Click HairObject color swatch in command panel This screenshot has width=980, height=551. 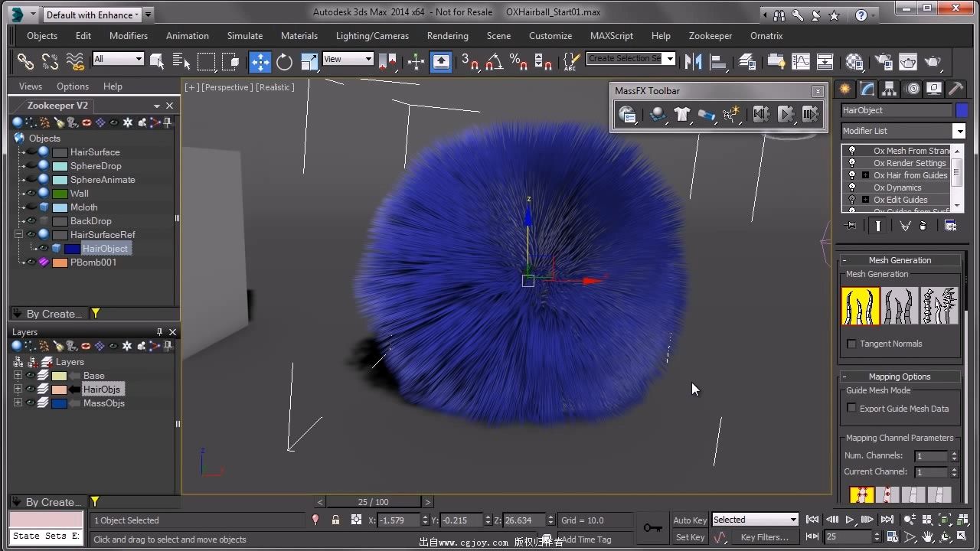point(962,110)
